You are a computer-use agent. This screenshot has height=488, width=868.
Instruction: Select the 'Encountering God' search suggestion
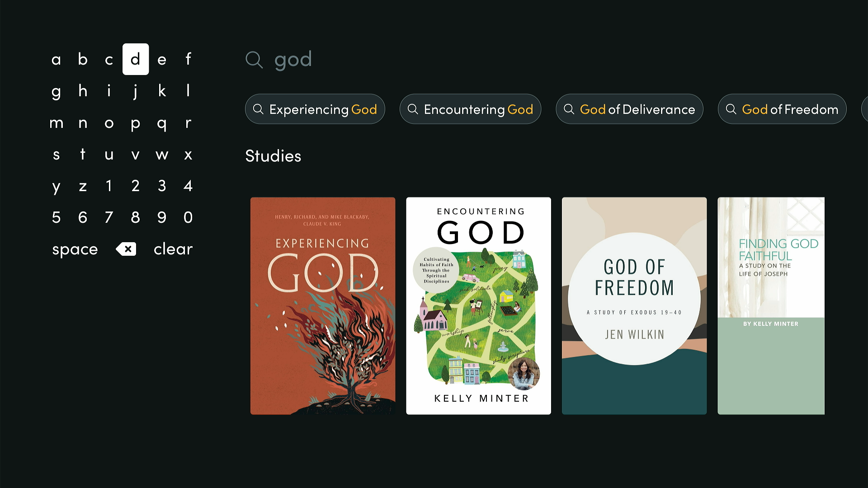470,109
